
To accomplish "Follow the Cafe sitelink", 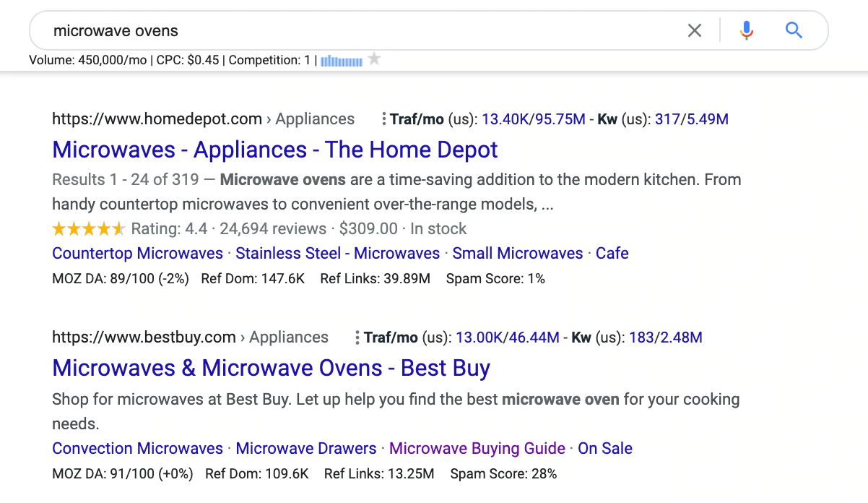I will pos(612,253).
